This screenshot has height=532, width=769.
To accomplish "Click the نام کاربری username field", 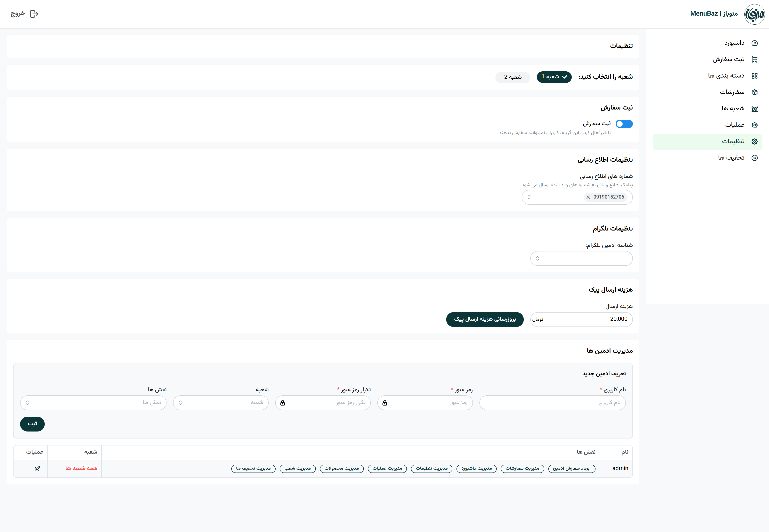I will pyautogui.click(x=552, y=403).
